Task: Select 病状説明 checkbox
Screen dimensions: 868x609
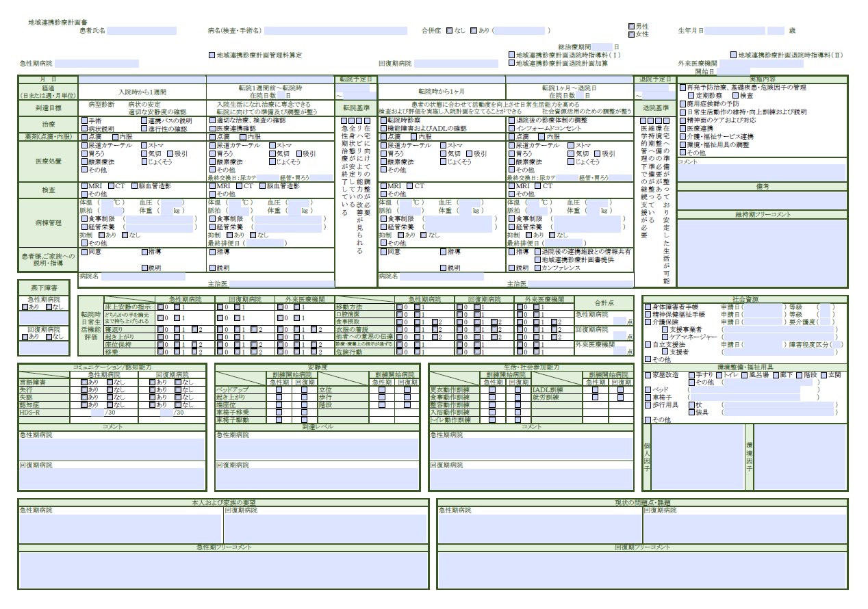Action: point(84,129)
